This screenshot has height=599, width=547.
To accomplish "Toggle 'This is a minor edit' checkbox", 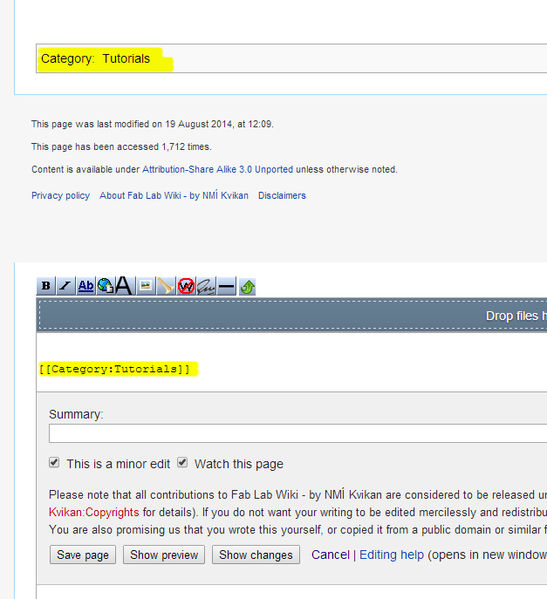I will (x=54, y=463).
